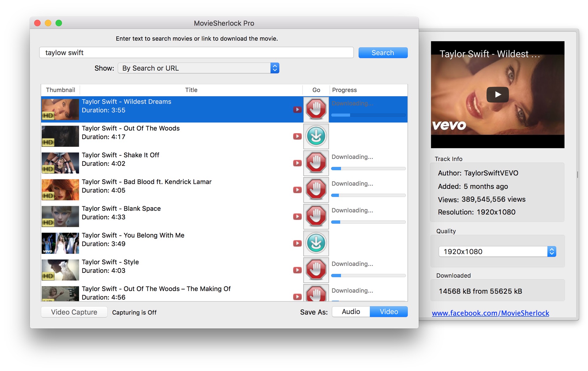
Task: Click "Author: TaylorSwiftVEVO" in Track Info
Action: (x=478, y=173)
